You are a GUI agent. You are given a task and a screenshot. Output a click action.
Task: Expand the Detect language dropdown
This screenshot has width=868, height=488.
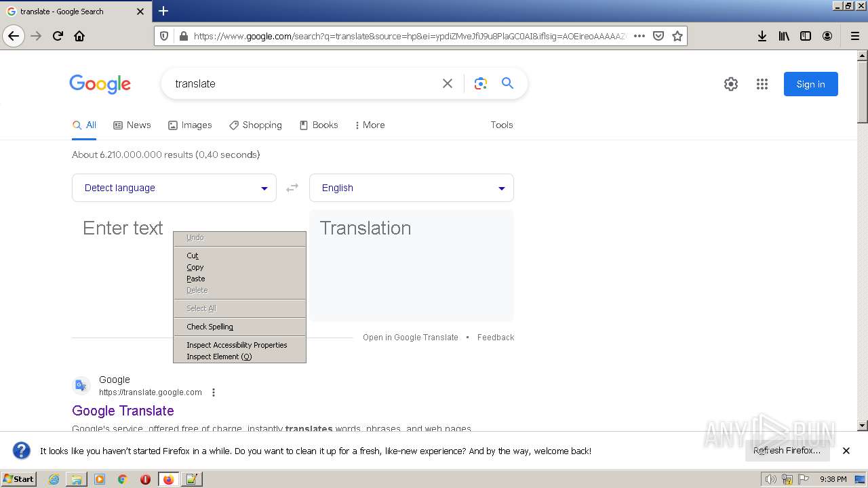pos(174,188)
